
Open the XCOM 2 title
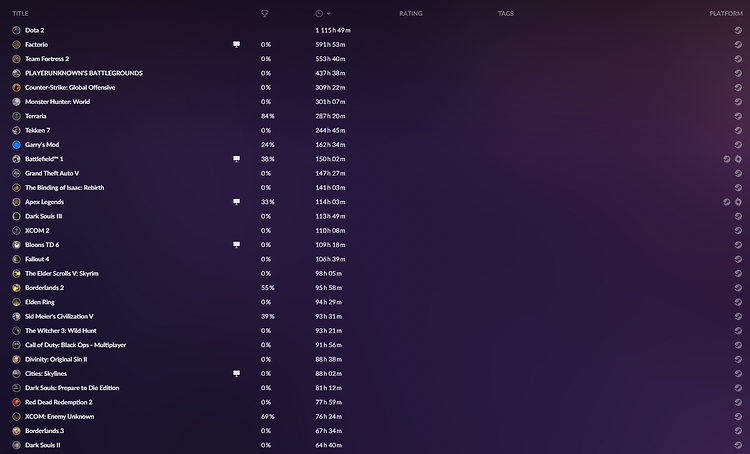point(37,230)
